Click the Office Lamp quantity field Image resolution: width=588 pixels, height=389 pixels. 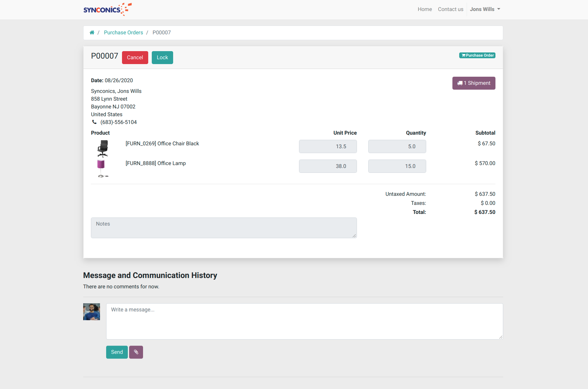(397, 166)
